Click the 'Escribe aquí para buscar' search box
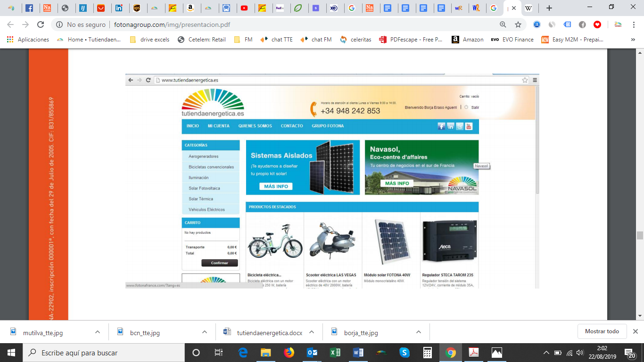 104,353
